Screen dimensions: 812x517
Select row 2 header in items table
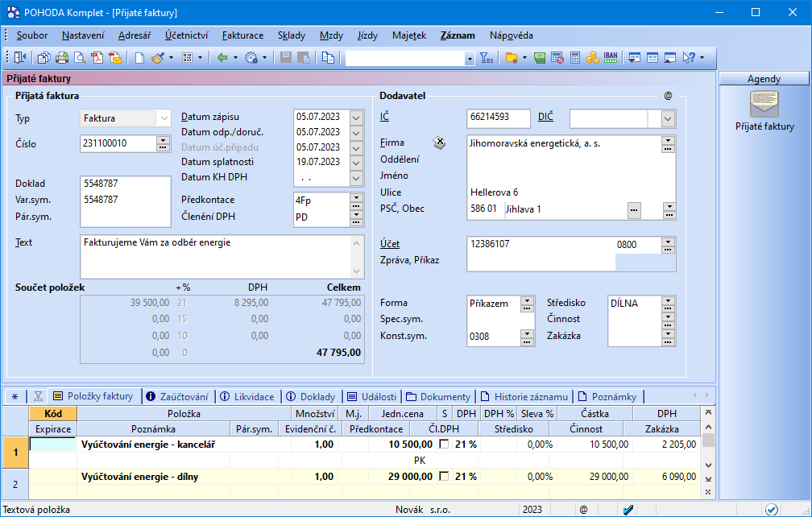[x=15, y=485]
